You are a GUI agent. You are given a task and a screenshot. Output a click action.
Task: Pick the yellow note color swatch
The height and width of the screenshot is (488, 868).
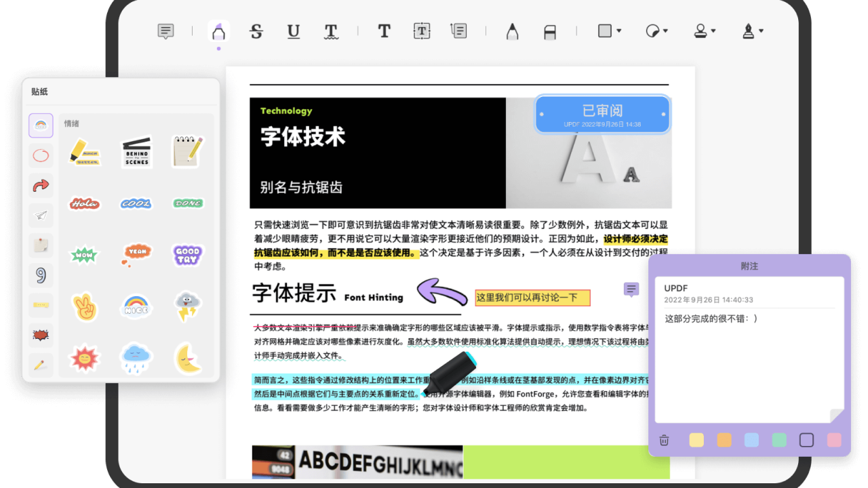click(x=696, y=441)
